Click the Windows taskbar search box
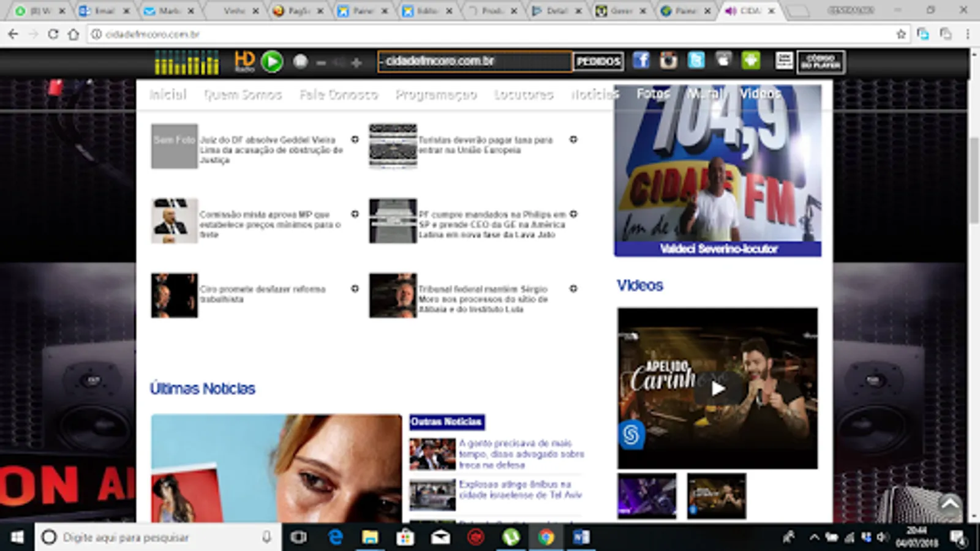Viewport: 980px width, 551px height. point(158,537)
